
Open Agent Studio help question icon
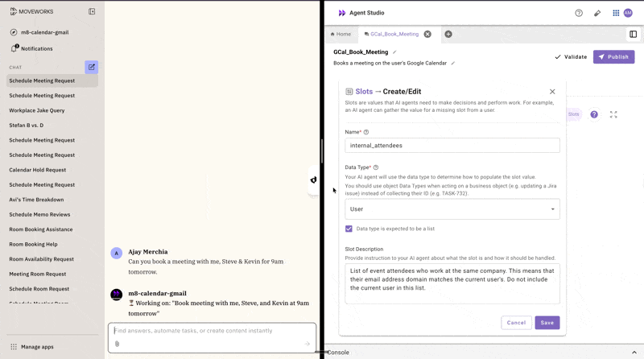(579, 13)
